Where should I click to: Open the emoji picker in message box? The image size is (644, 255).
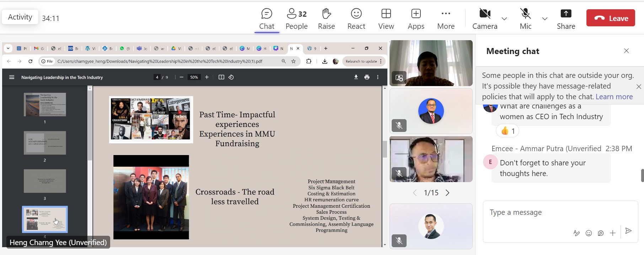[589, 233]
